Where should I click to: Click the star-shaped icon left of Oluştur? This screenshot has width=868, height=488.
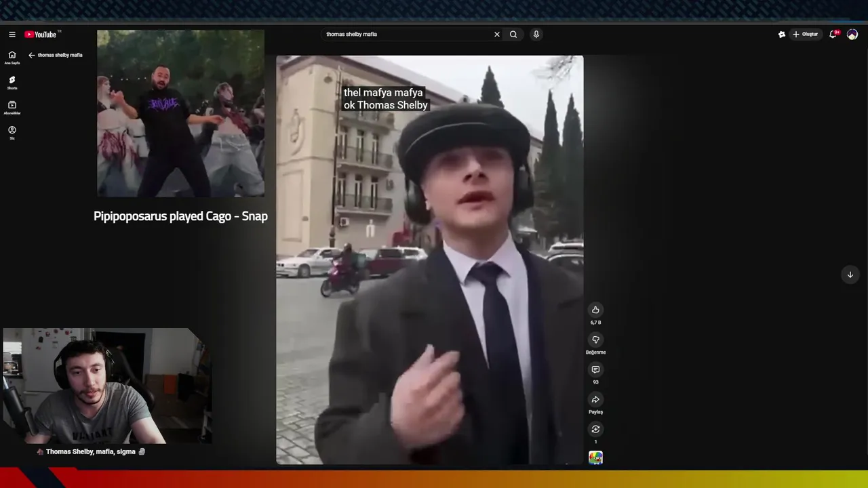(781, 35)
